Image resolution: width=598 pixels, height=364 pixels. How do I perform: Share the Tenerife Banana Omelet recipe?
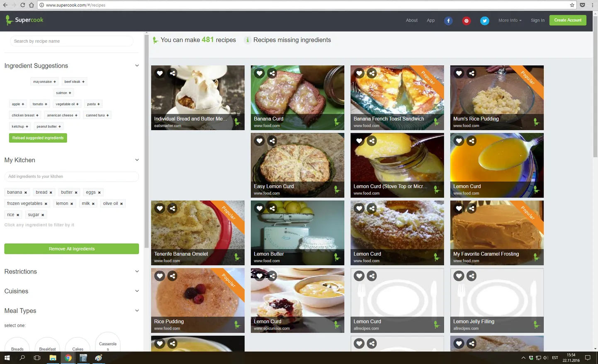(173, 209)
